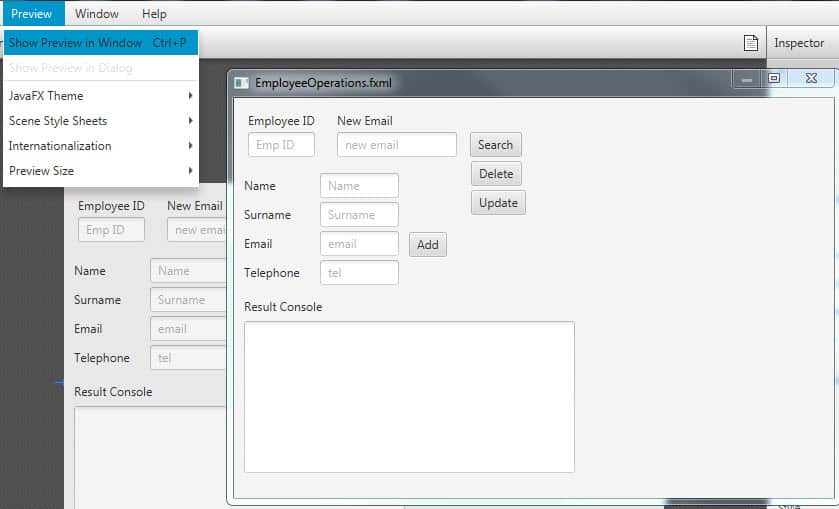
Task: Click the Telephone label in preview window
Action: [271, 273]
